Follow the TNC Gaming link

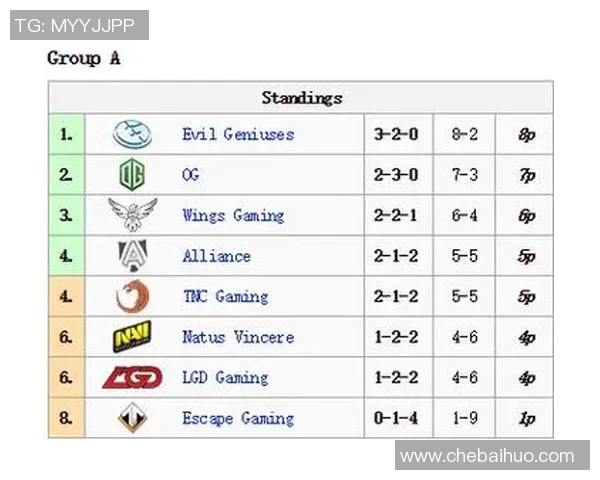coord(225,297)
